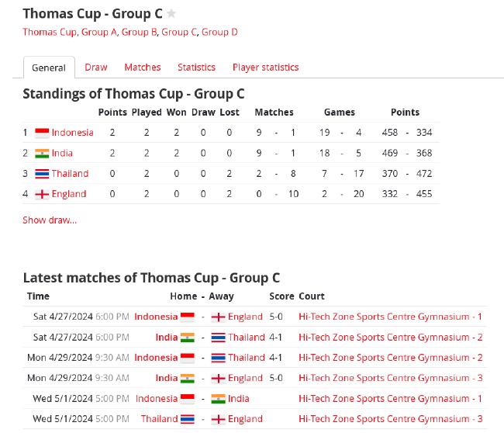The image size is (504, 433).
Task: Open court link Gymnasium - 1 for Indonesia-England match
Action: pos(390,317)
